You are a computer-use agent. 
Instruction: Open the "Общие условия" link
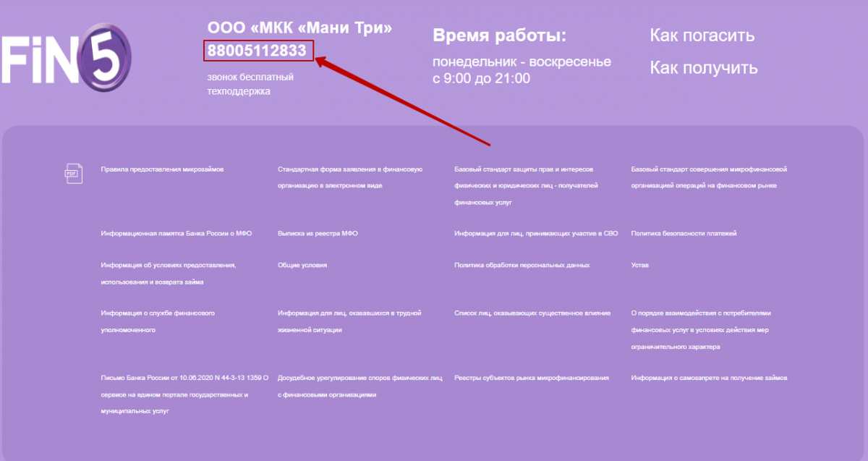(302, 266)
